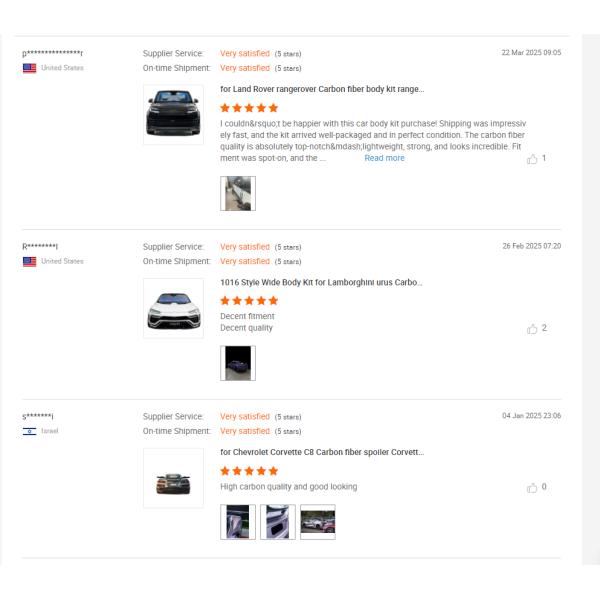Open the Chevrolet Corvette C8 spoiler link
Image resolution: width=600 pixels, height=600 pixels.
322,452
